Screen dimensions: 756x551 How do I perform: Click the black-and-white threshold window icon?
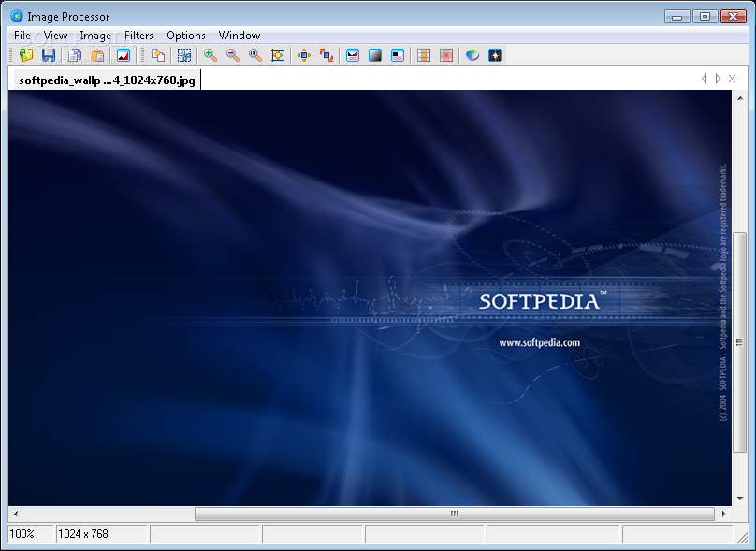[398, 55]
